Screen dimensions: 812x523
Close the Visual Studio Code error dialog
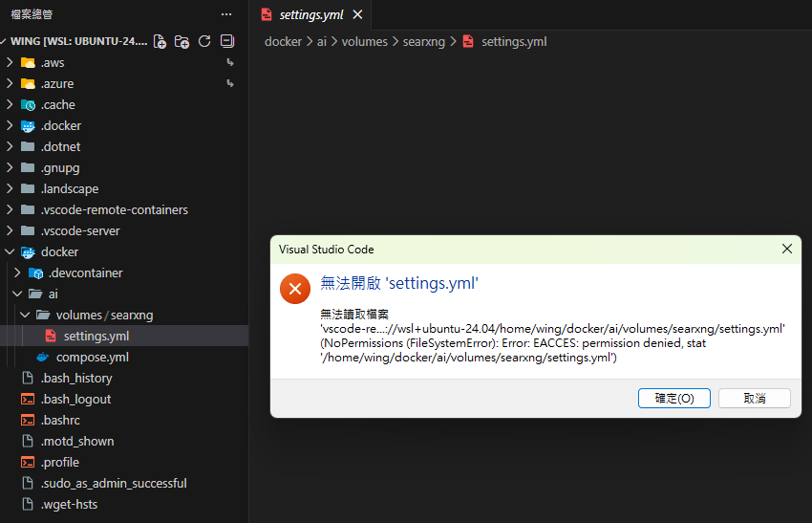click(787, 249)
